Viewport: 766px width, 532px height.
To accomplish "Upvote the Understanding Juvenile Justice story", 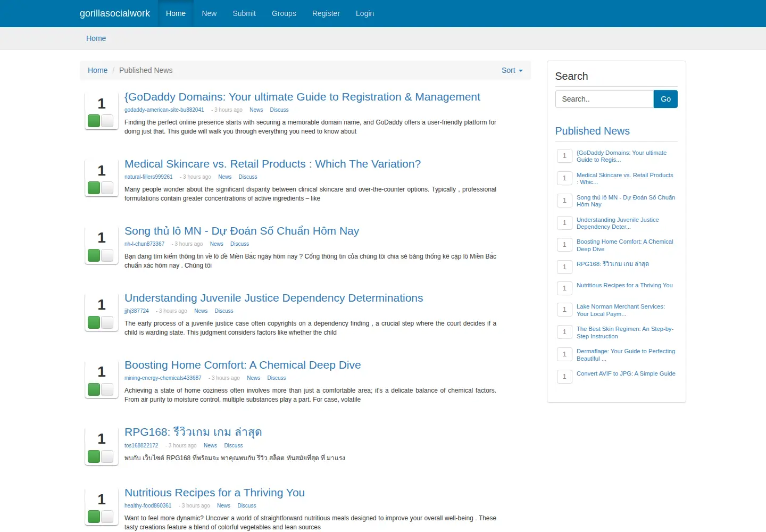I will (94, 322).
